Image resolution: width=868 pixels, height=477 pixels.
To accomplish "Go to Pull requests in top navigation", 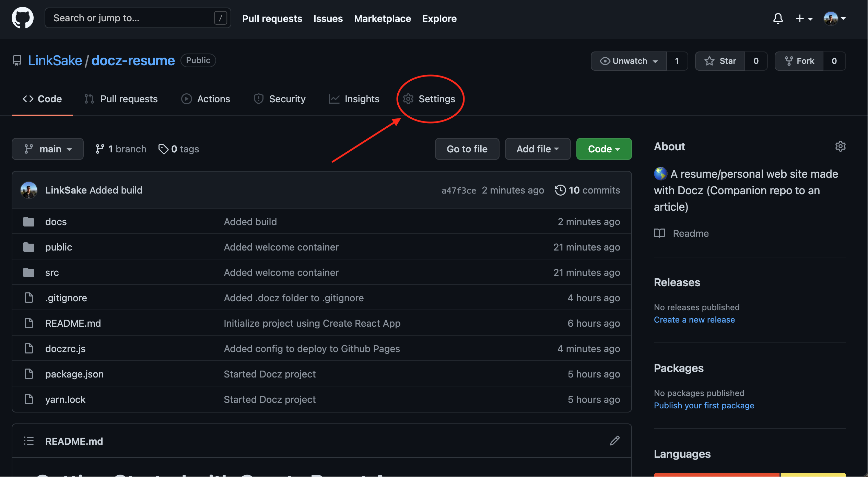I will click(272, 19).
